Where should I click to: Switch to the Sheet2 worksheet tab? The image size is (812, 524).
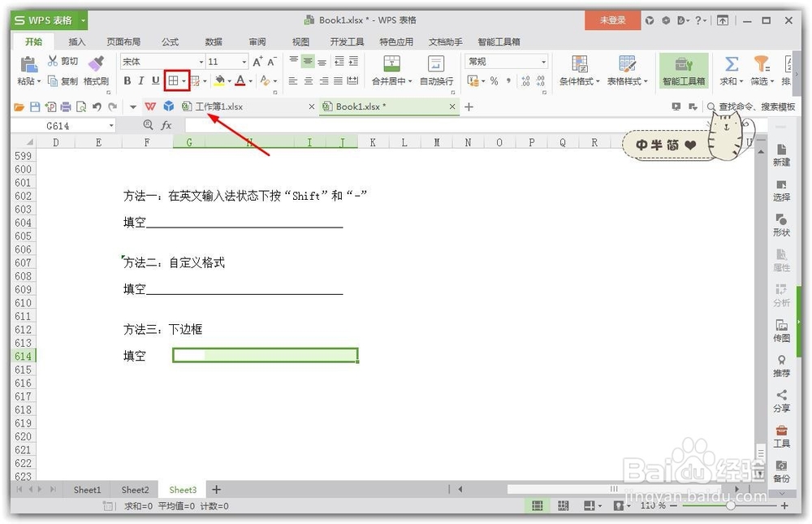[134, 489]
